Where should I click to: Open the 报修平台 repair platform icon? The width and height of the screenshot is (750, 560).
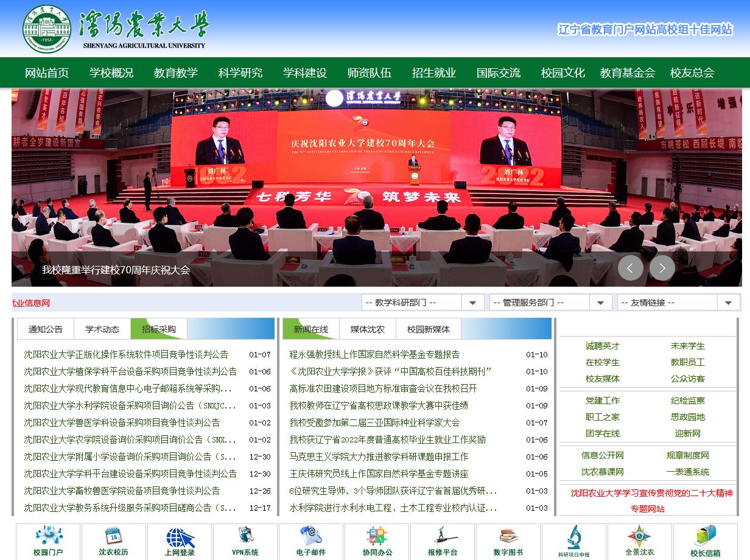(x=443, y=541)
